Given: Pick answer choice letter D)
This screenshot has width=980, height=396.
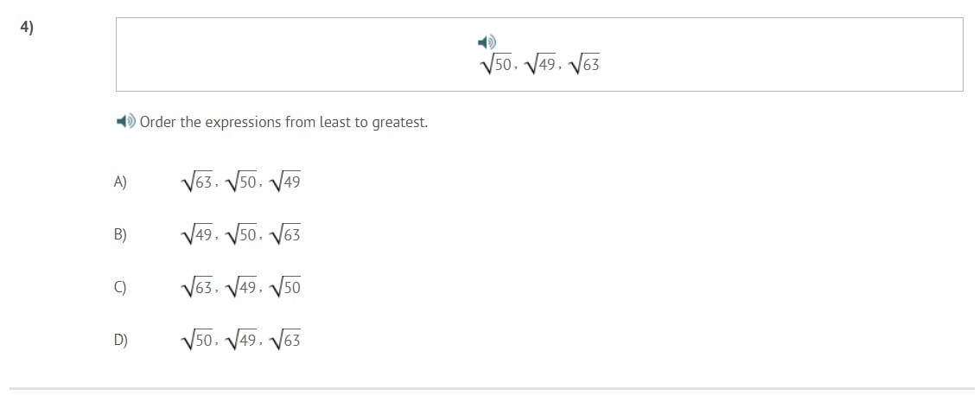Looking at the screenshot, I should coord(121,340).
